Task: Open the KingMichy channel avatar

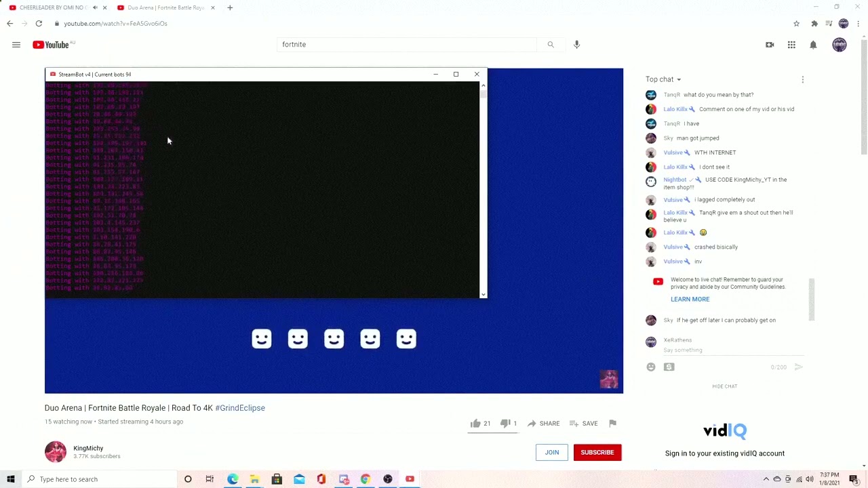Action: point(56,452)
